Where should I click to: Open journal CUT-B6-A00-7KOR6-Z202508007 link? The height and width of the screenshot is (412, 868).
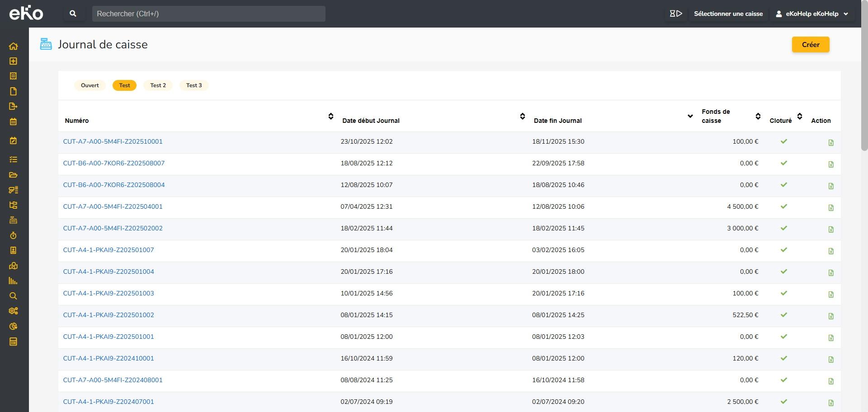pos(114,163)
